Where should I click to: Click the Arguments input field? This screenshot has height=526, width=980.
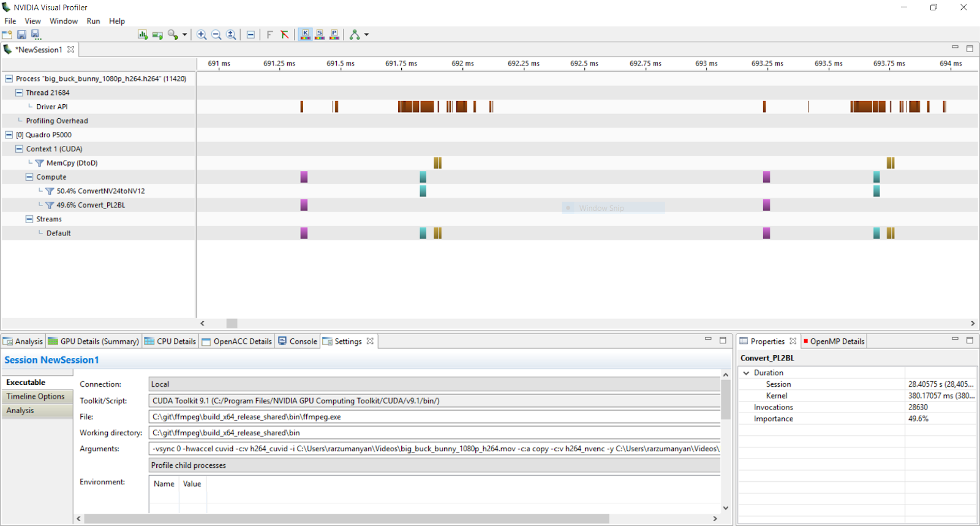[x=434, y=449]
